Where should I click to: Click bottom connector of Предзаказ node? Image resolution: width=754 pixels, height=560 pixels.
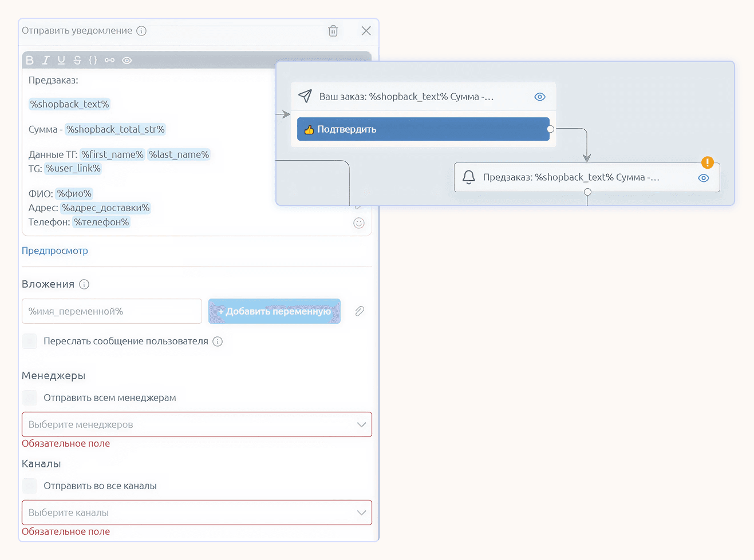[x=587, y=192]
